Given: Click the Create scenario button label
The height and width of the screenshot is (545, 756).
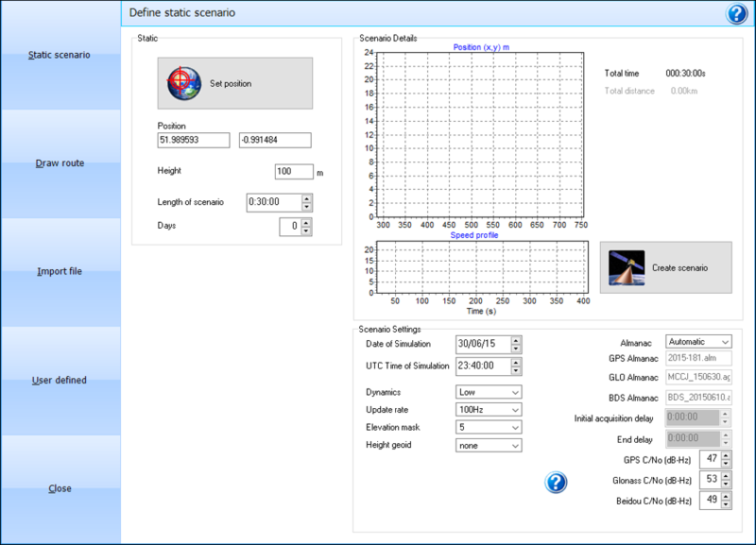Looking at the screenshot, I should tap(679, 268).
